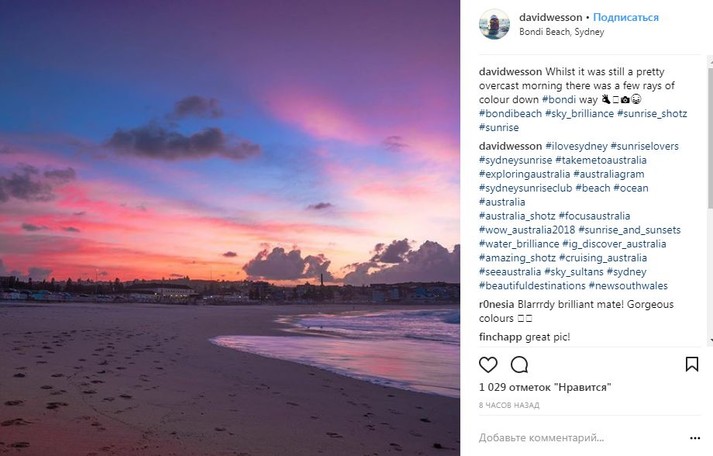Open the #sky_brilliance hashtag
Image resolution: width=713 pixels, height=456 pixels.
click(x=591, y=114)
